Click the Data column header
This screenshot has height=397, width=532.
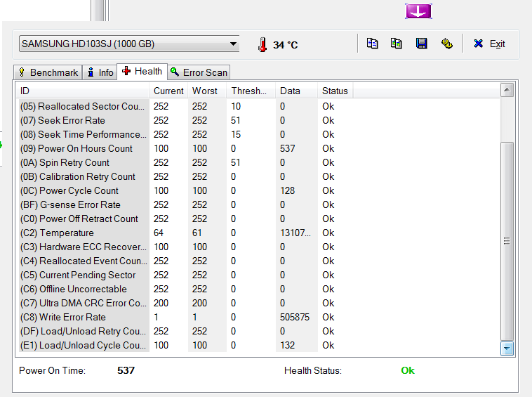(297, 91)
